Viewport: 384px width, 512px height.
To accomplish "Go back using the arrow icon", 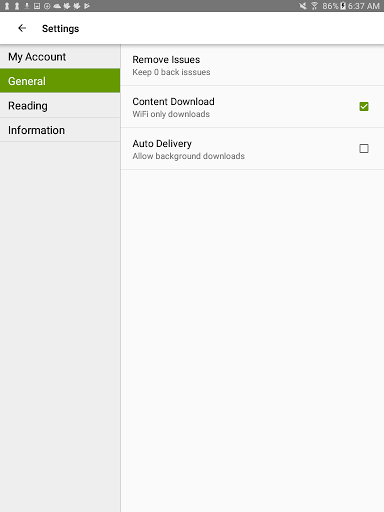I will click(22, 28).
